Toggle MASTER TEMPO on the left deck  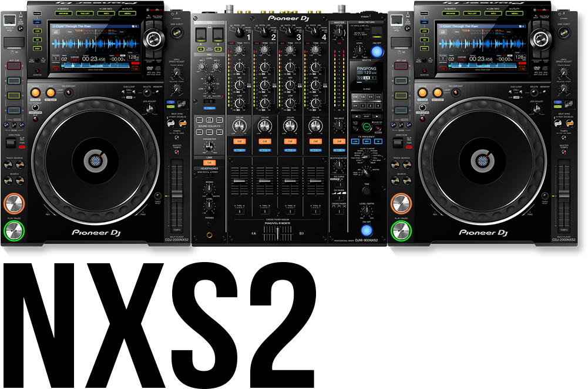point(177,152)
